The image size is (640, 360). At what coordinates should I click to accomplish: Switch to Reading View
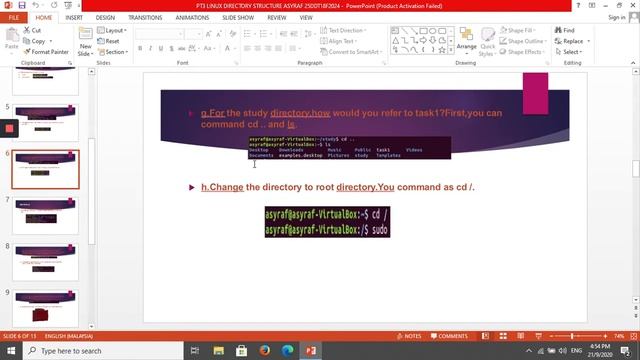[x=520, y=336]
